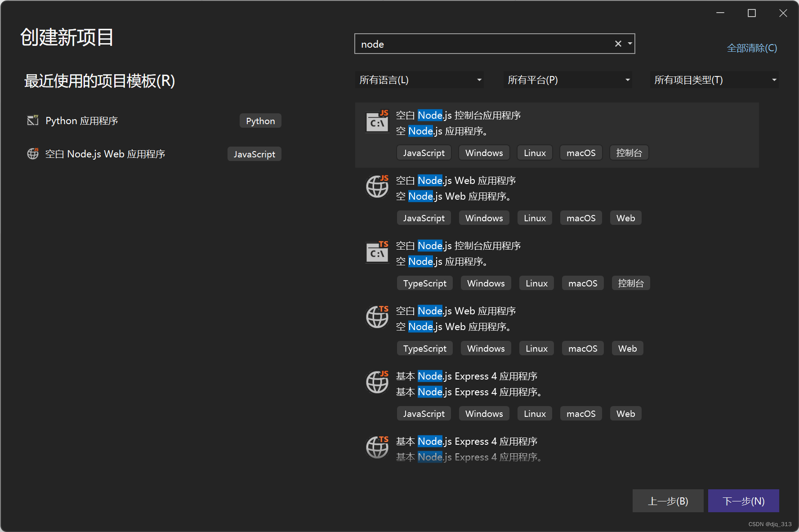Click macOS tag of TypeScript console template
799x532 pixels.
(x=583, y=283)
